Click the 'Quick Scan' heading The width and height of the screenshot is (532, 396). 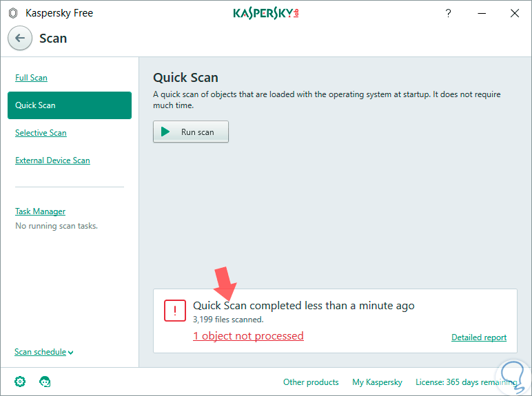coord(185,78)
